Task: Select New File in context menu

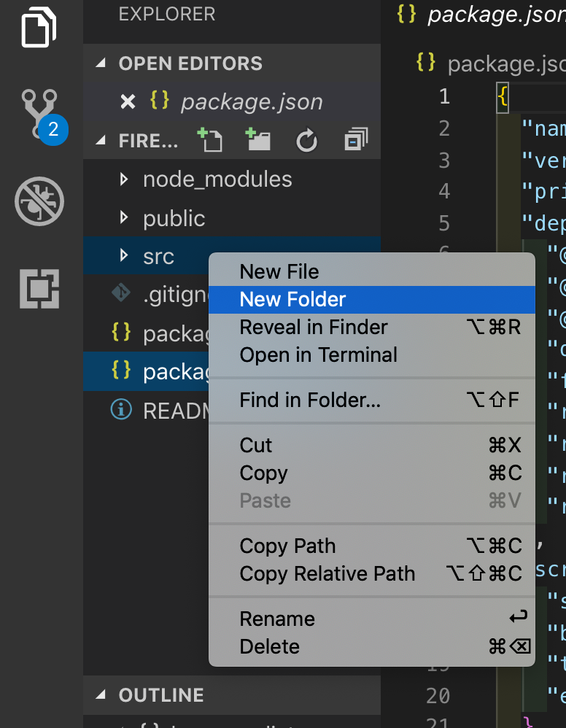Action: (279, 271)
